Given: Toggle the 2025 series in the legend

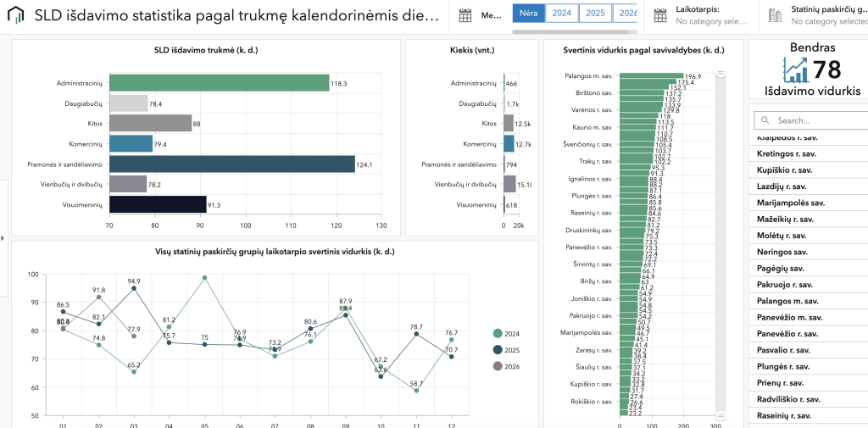Looking at the screenshot, I should [x=507, y=349].
